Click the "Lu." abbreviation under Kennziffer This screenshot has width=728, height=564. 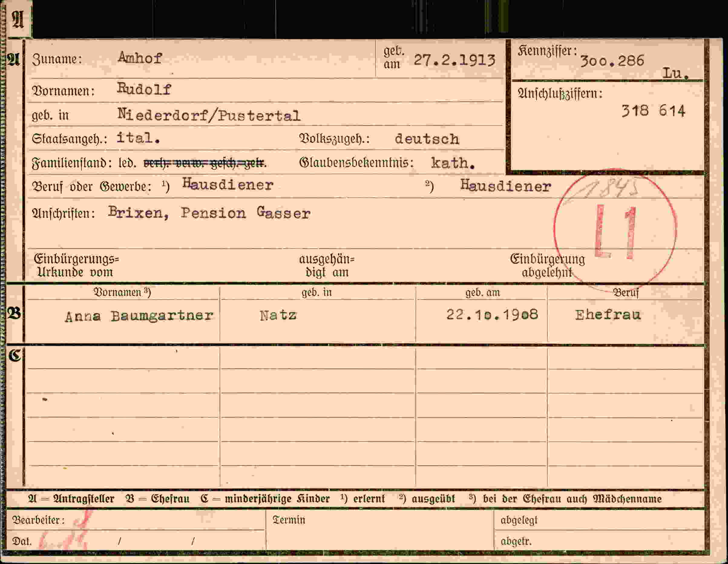click(676, 73)
